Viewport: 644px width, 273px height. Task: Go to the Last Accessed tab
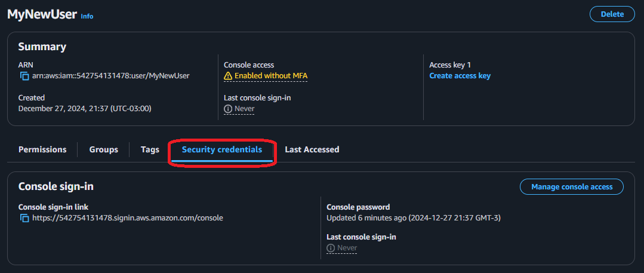[x=312, y=149]
